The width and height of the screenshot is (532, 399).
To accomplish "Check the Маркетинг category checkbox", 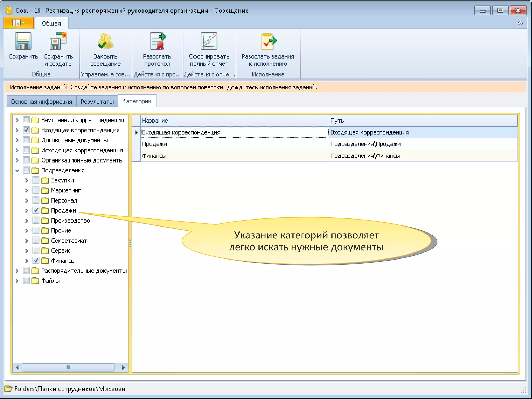I will 36,190.
